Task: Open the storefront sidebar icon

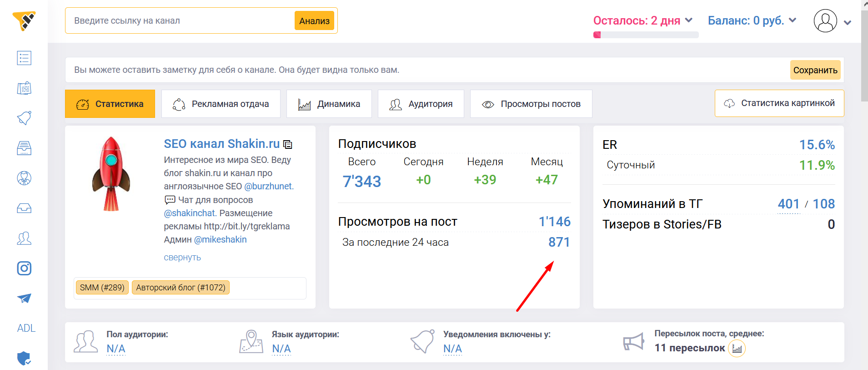Action: [24, 148]
